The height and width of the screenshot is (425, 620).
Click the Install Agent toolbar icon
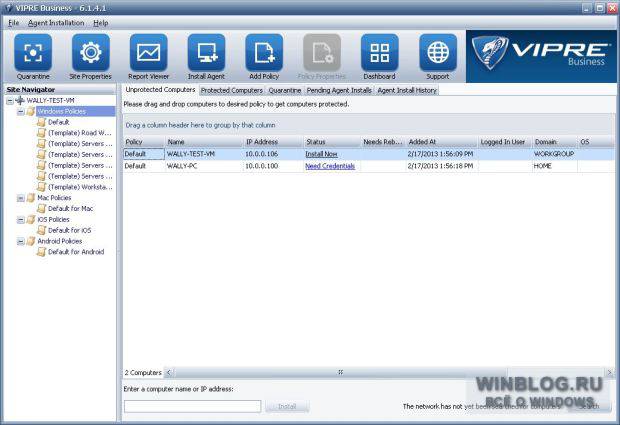206,53
